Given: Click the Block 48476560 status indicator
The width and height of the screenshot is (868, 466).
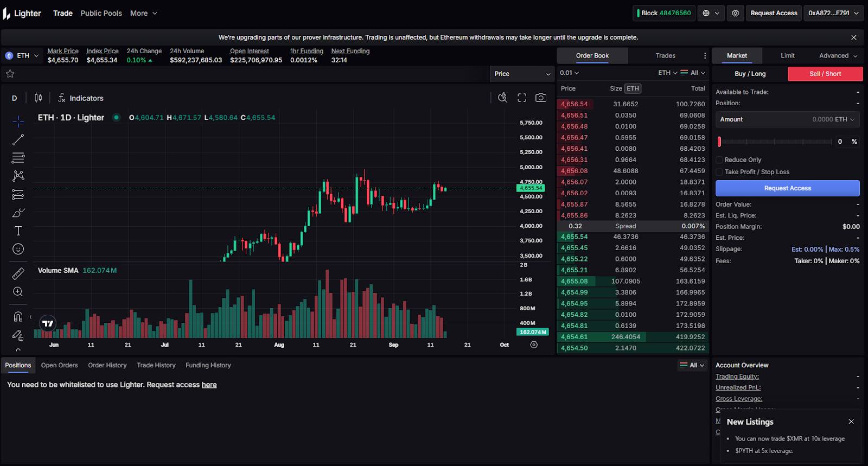Looking at the screenshot, I should click(x=663, y=13).
